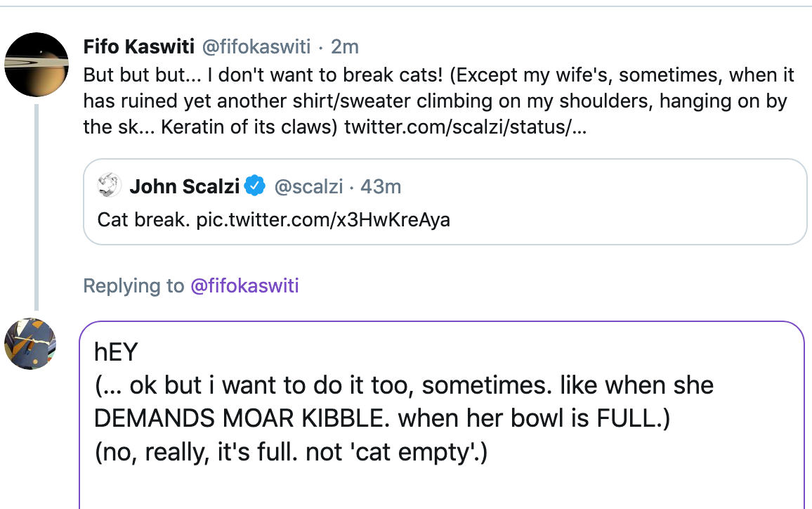812x509 pixels.
Task: Open the twitter.com/scalzi/status link
Action: click(466, 127)
